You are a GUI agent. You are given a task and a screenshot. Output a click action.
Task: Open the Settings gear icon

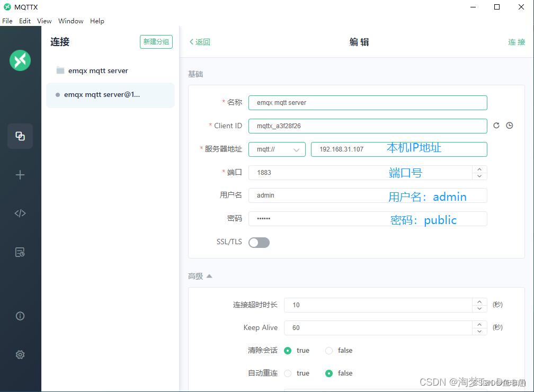tap(20, 354)
